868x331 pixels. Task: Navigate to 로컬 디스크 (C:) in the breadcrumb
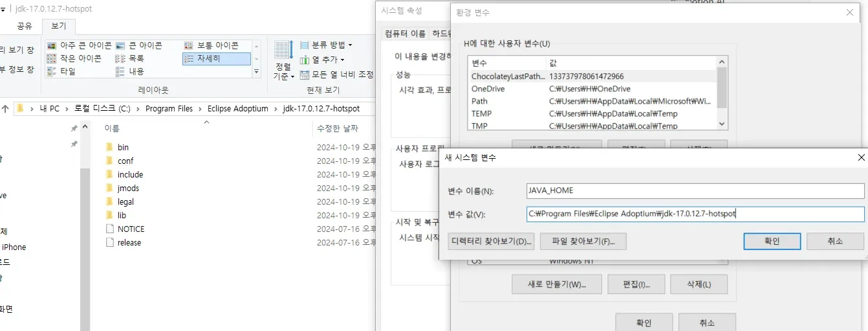[x=102, y=109]
